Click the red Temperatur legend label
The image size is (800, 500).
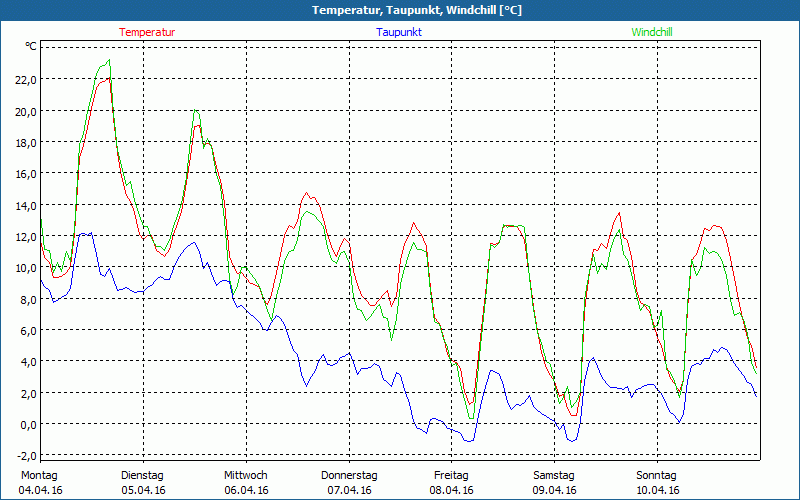tap(147, 32)
